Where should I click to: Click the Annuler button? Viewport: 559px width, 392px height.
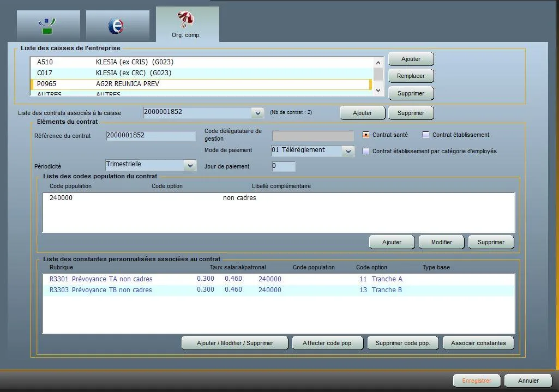click(528, 381)
